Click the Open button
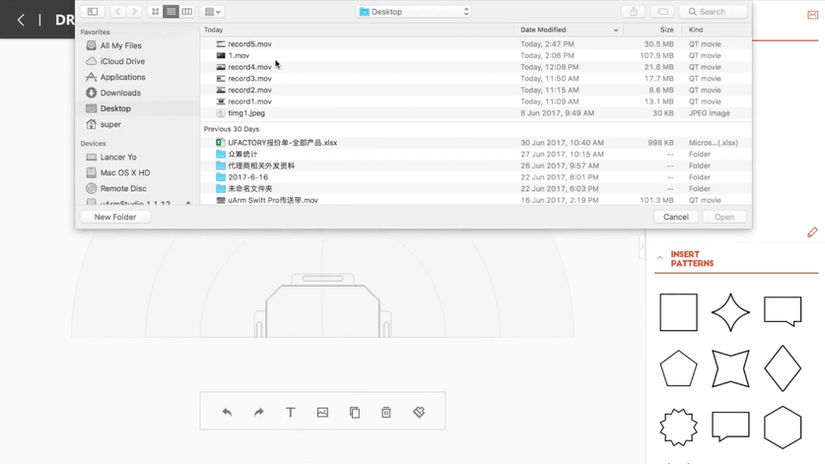 pos(724,217)
